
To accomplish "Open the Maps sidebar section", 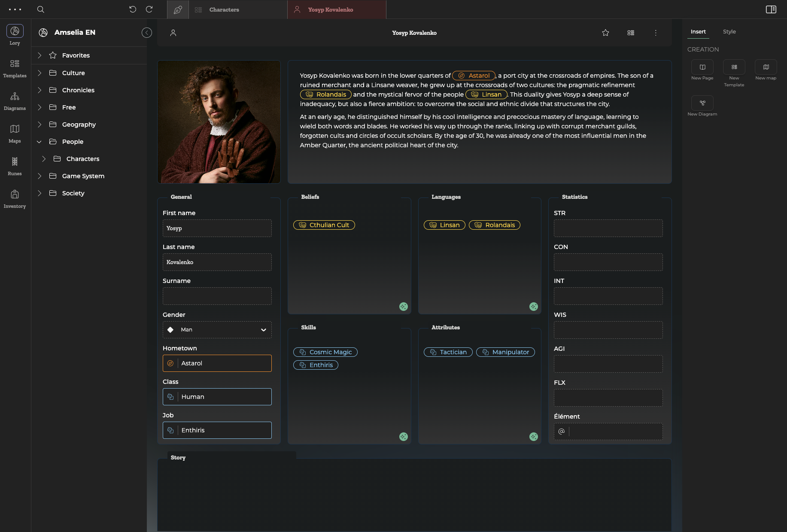I will tap(15, 133).
